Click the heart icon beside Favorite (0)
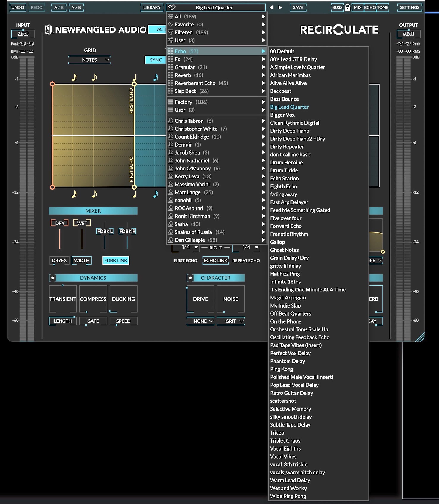This screenshot has width=439, height=504. [171, 24]
